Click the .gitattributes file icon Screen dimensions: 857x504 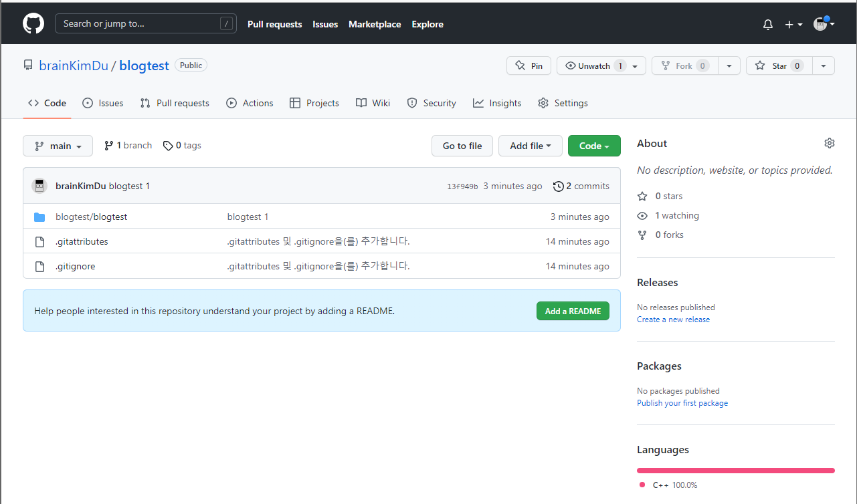[x=39, y=241]
